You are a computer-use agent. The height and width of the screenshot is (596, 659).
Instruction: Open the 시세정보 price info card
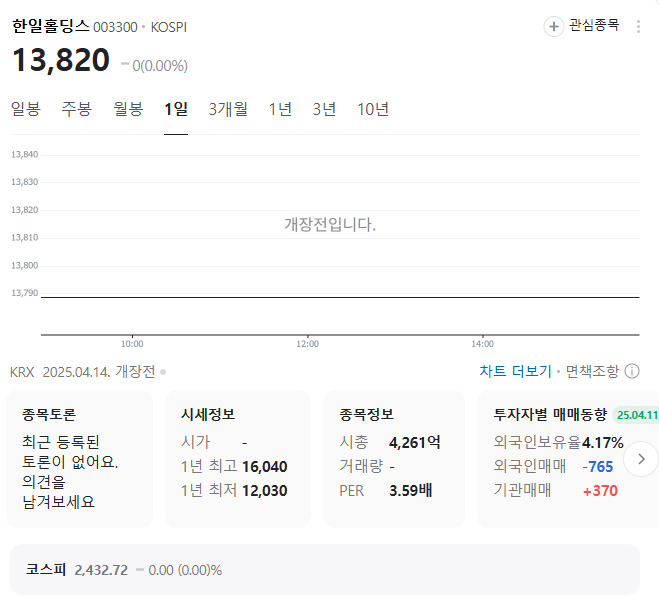[238, 459]
